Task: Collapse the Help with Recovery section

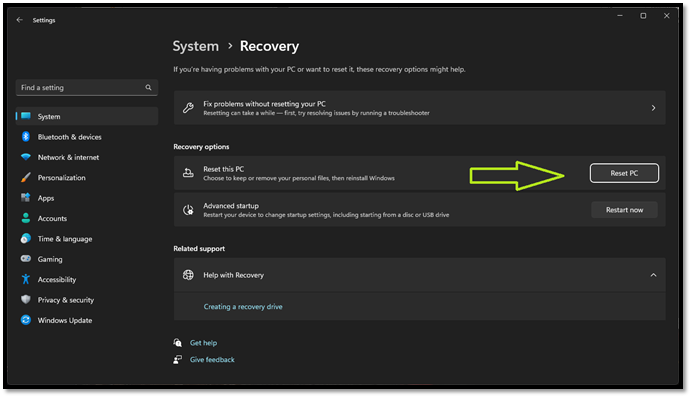Action: (653, 275)
